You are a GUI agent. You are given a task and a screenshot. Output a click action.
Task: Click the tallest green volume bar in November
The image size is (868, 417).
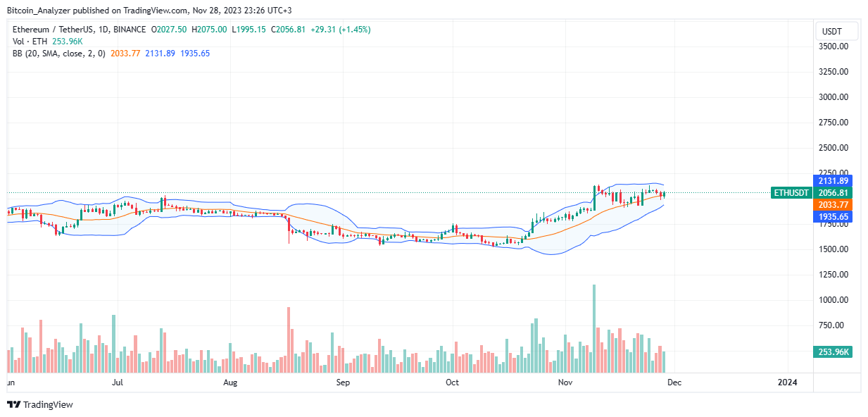click(594, 328)
